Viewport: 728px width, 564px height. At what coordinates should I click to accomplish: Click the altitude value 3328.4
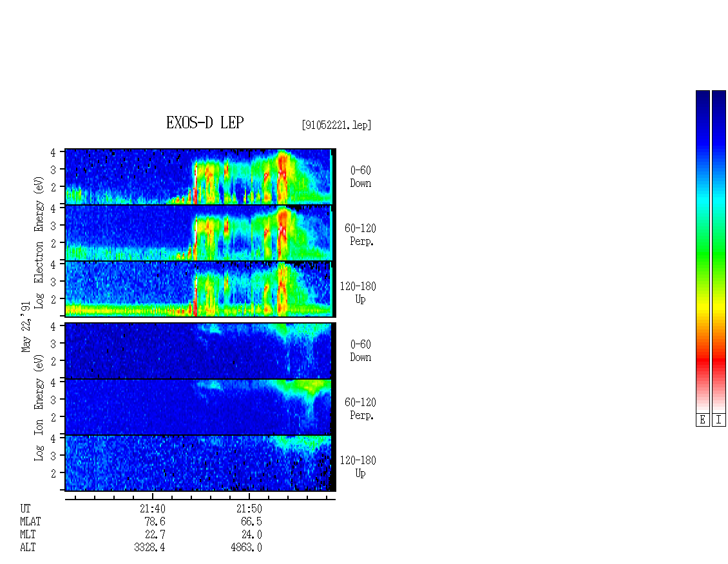pos(149,548)
